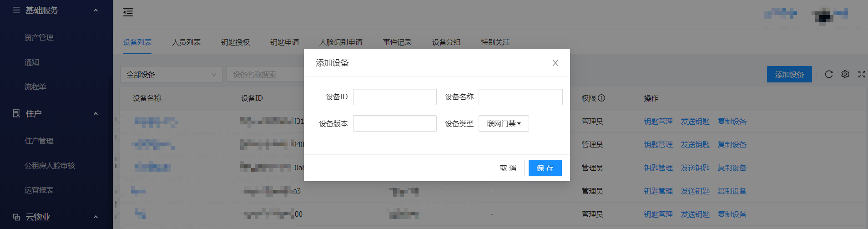The width and height of the screenshot is (868, 229).
Task: Focus the 设备版本 input box
Action: 394,123
